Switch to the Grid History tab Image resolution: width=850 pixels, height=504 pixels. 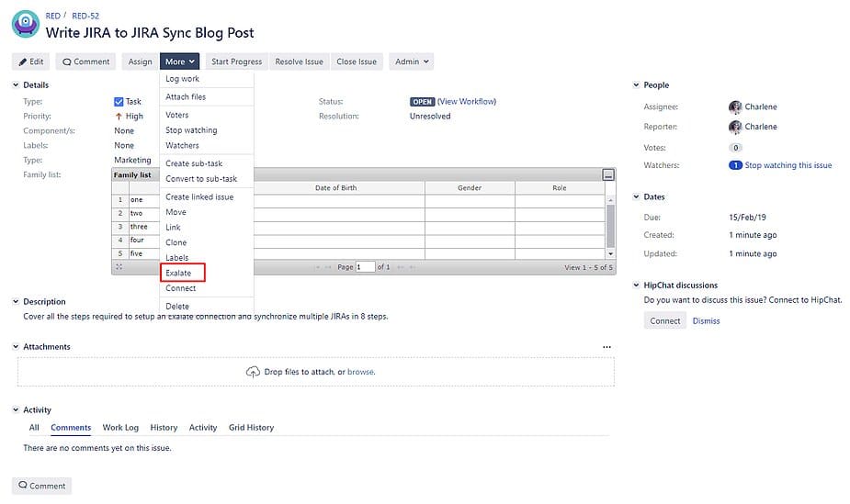coord(251,428)
